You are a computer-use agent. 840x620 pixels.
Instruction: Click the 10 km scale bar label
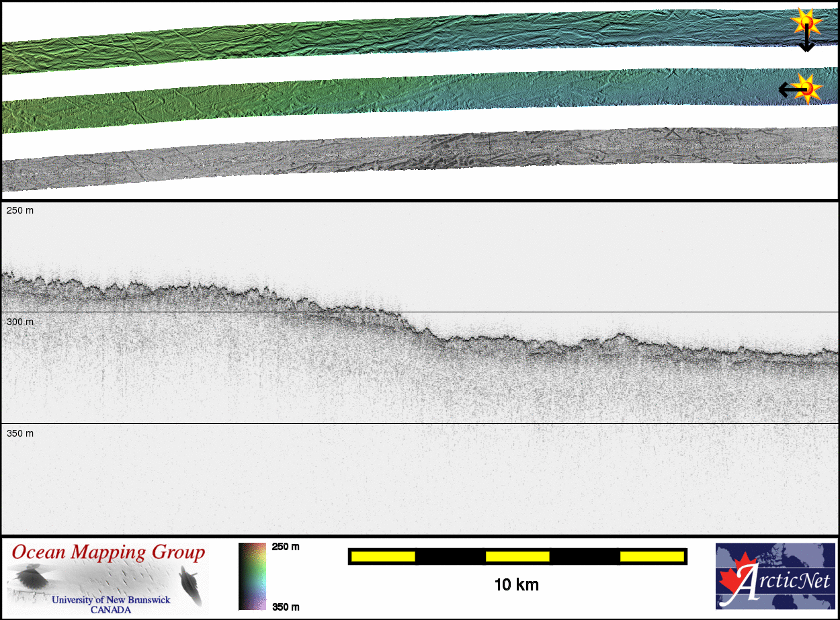coord(516,584)
